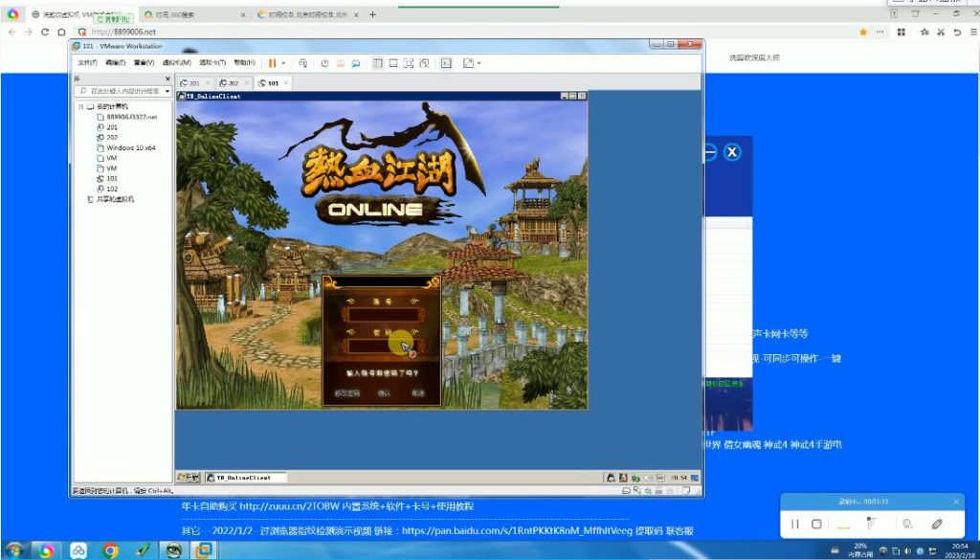The image size is (980, 560).
Task: Click the account input field in game login
Action: tap(383, 314)
